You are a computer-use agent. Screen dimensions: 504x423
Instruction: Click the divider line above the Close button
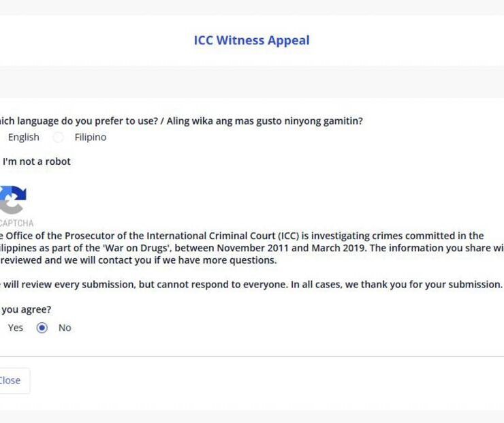(x=252, y=356)
